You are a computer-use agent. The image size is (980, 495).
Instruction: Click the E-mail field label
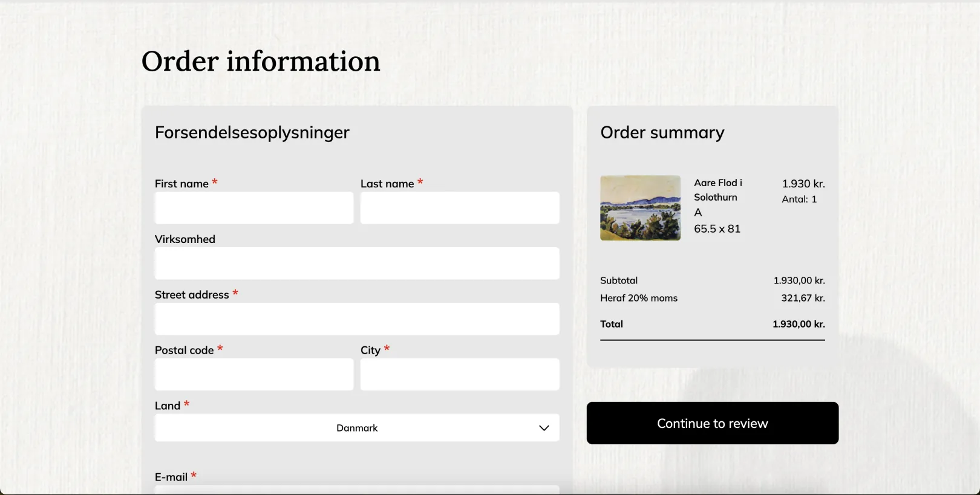point(171,477)
